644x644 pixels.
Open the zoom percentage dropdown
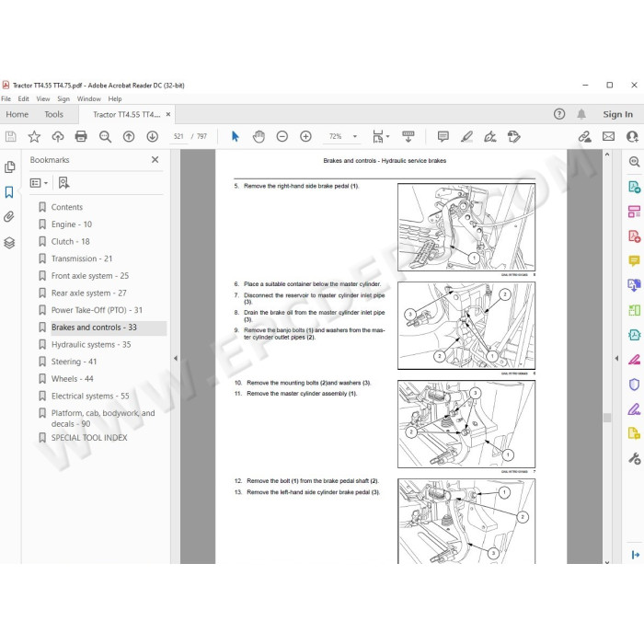point(355,136)
